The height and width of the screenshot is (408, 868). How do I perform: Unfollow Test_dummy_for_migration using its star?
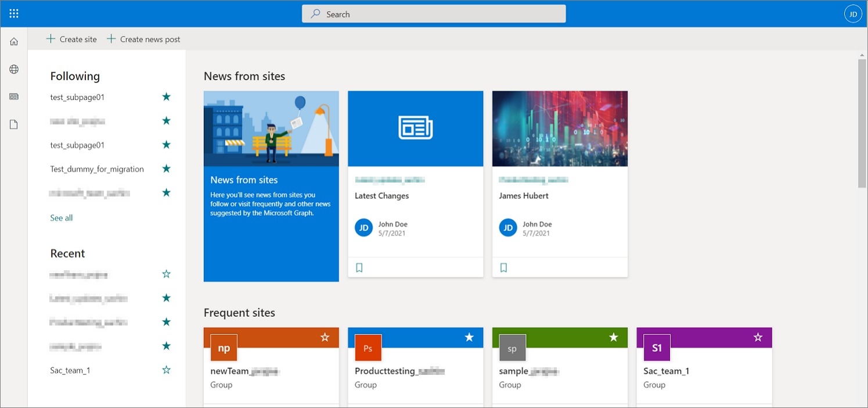tap(166, 168)
